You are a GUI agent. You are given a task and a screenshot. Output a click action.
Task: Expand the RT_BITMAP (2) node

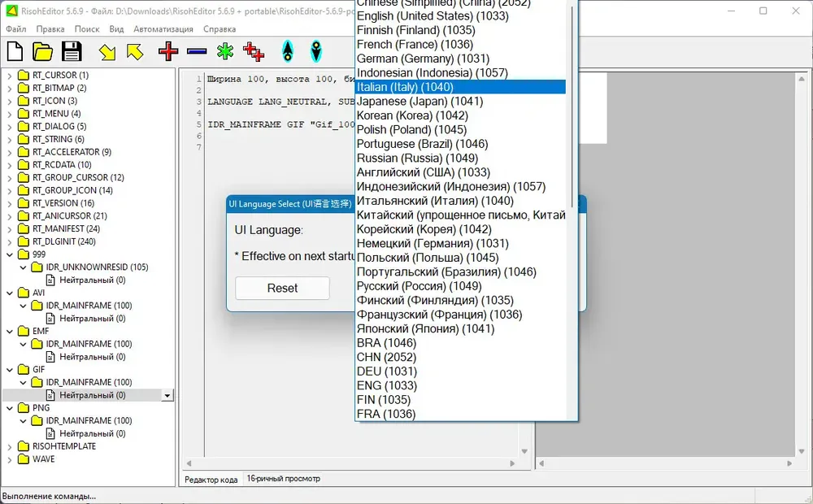point(9,88)
